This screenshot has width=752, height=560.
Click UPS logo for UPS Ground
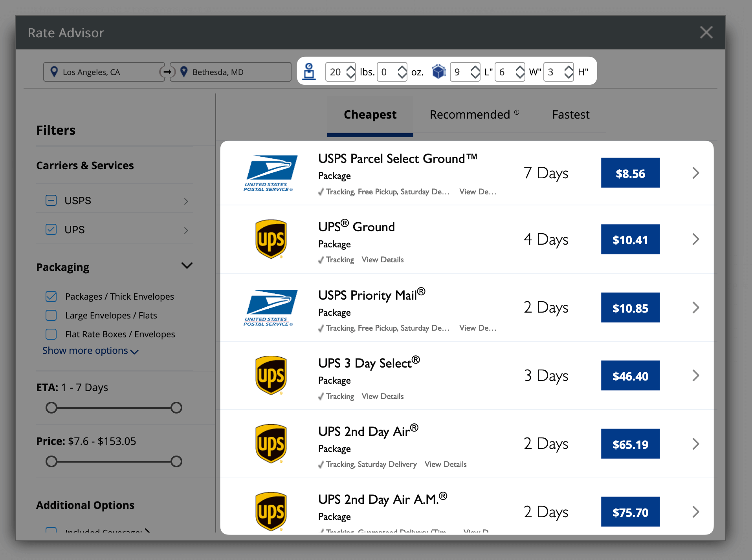(271, 239)
